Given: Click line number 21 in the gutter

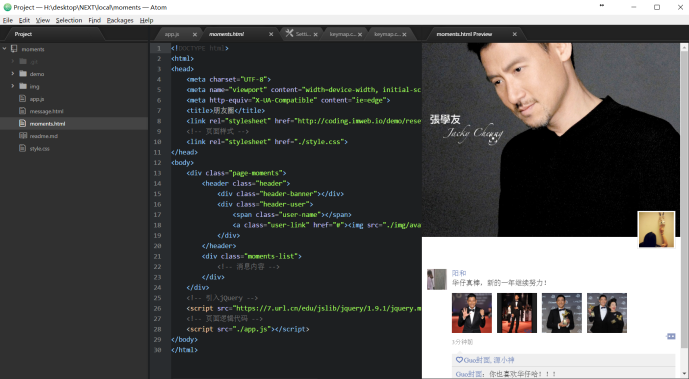Looking at the screenshot, I should 157,256.
